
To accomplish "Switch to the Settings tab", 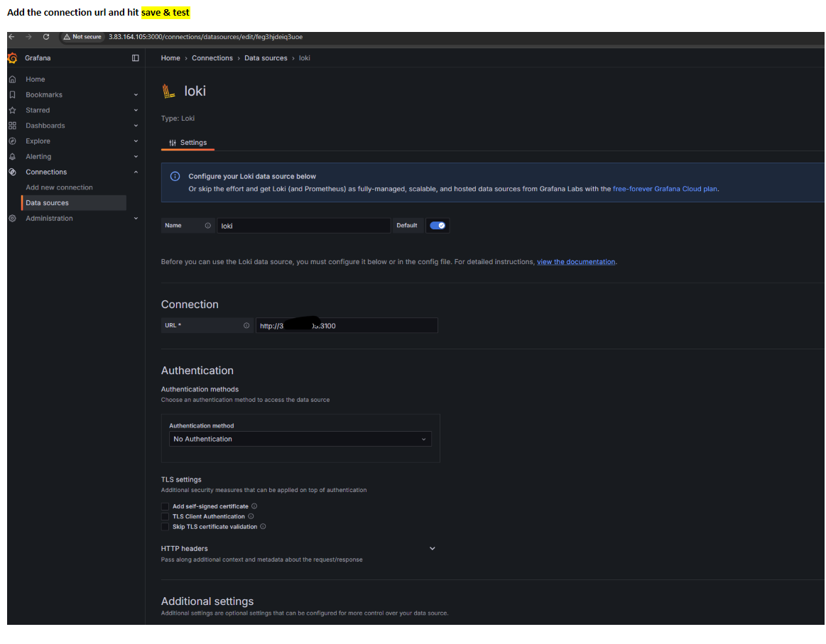I will [188, 143].
